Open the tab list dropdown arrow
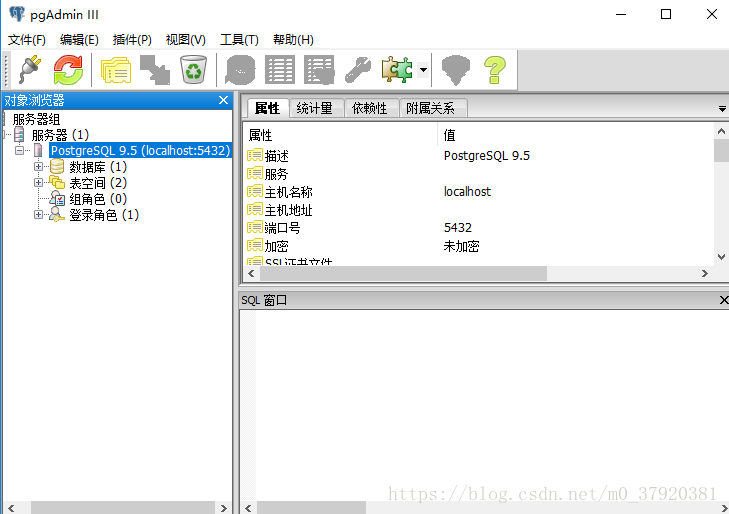Screen dimensions: 729x514 point(722,109)
